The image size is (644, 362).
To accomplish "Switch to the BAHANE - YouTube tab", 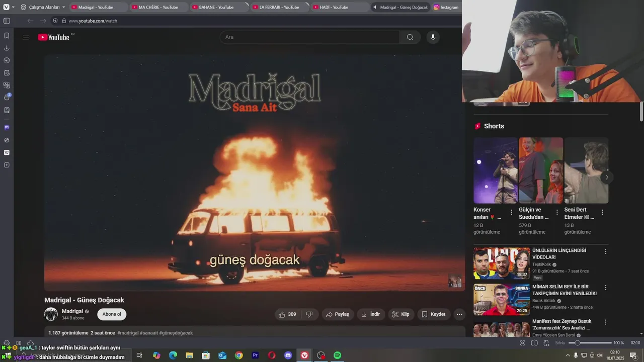I will tap(219, 7).
